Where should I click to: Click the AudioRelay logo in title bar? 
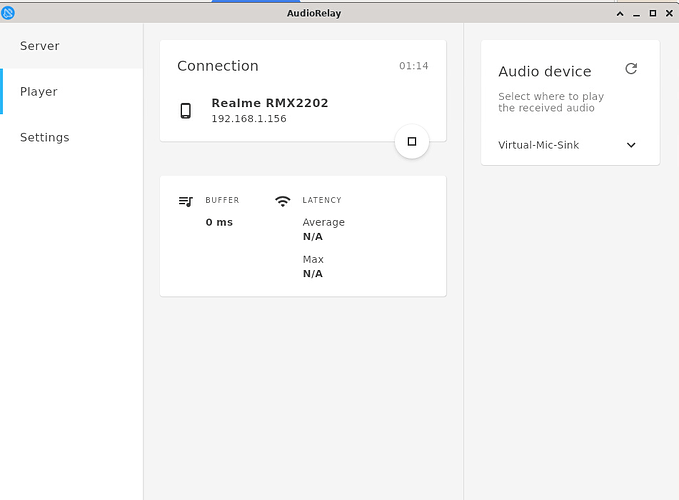(8, 13)
